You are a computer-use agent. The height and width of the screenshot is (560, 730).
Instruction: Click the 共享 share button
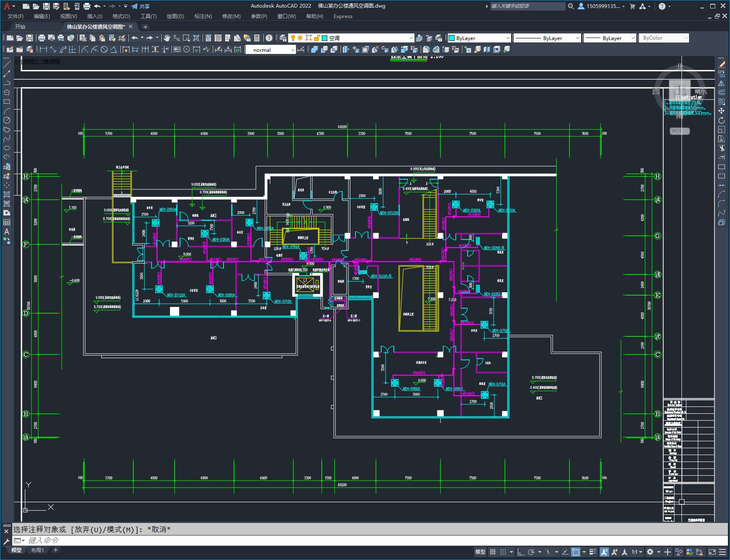pos(140,6)
